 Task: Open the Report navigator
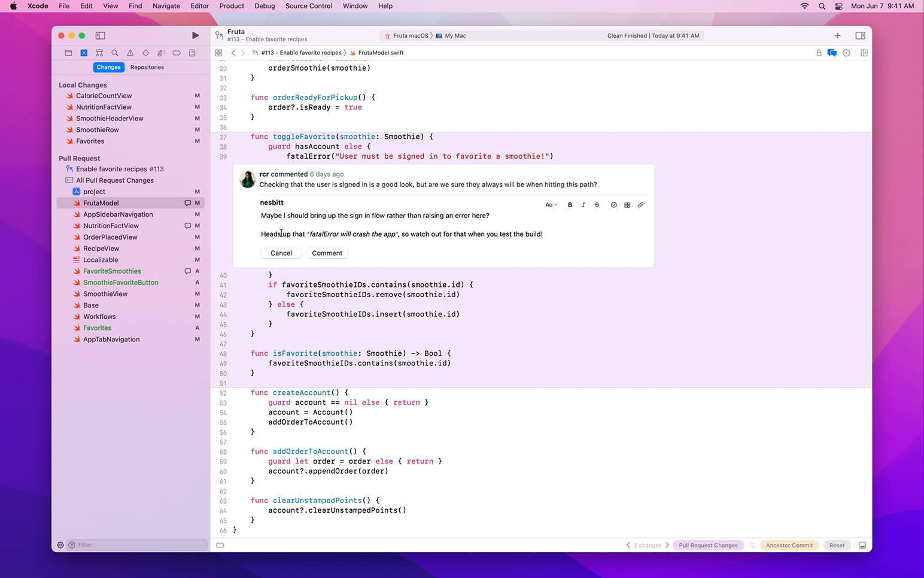pos(192,53)
